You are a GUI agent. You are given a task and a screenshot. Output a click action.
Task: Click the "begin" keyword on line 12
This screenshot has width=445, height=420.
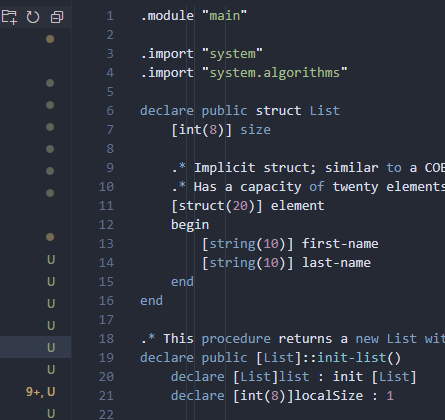[x=190, y=225]
